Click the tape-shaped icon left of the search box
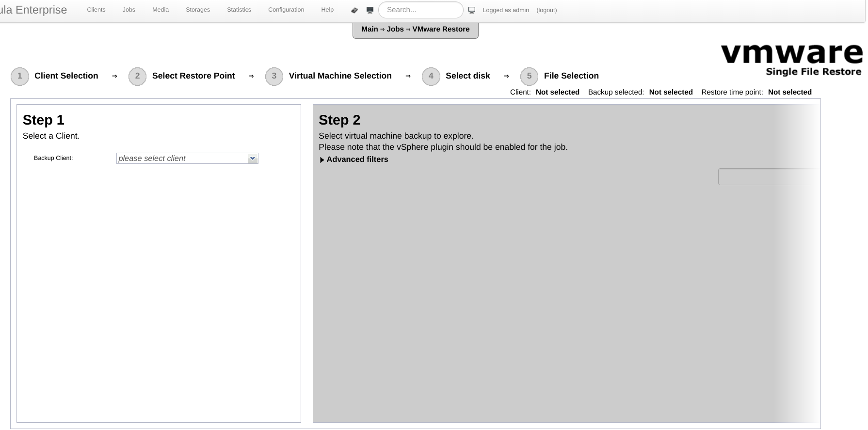The image size is (868, 430). [x=354, y=10]
